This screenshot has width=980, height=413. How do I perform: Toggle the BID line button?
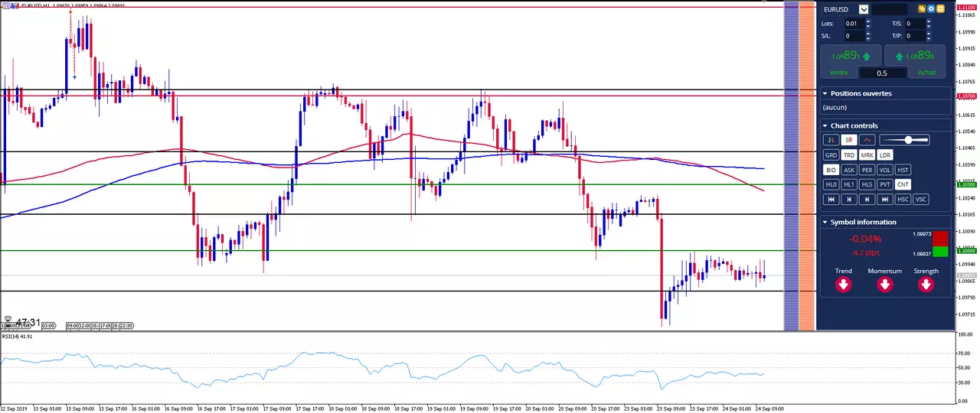coord(831,170)
